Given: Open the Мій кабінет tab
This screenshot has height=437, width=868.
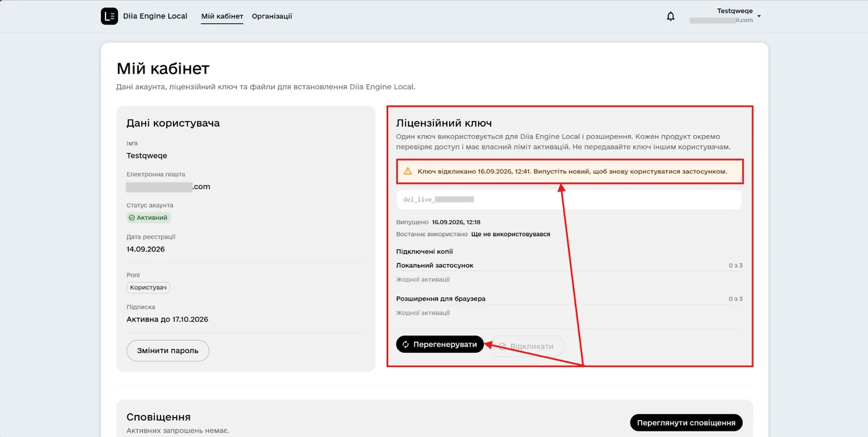Looking at the screenshot, I should click(222, 16).
